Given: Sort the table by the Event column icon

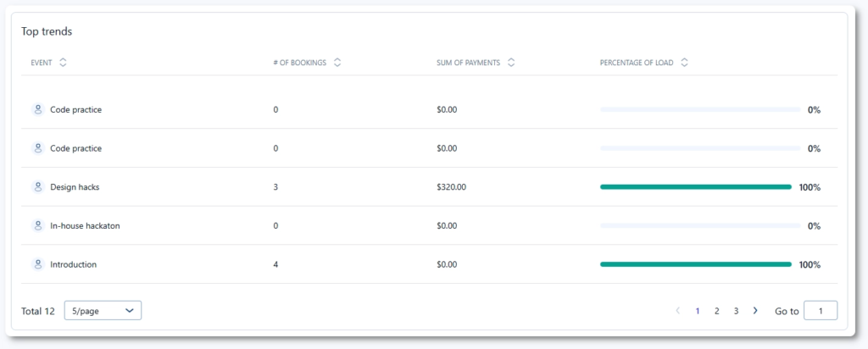Looking at the screenshot, I should pos(64,63).
